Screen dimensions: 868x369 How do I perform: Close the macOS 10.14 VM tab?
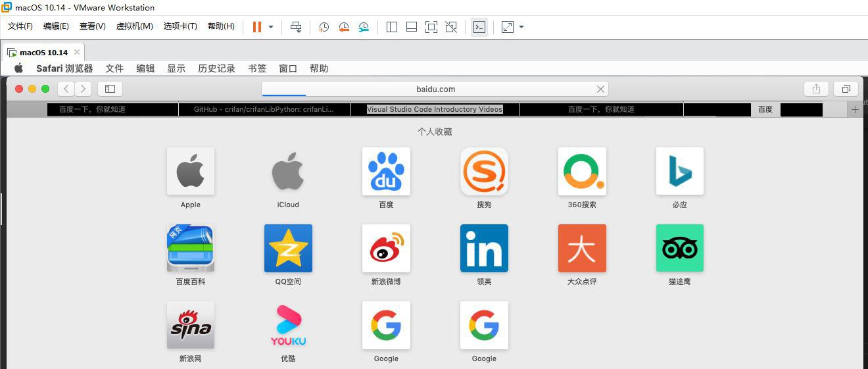77,52
